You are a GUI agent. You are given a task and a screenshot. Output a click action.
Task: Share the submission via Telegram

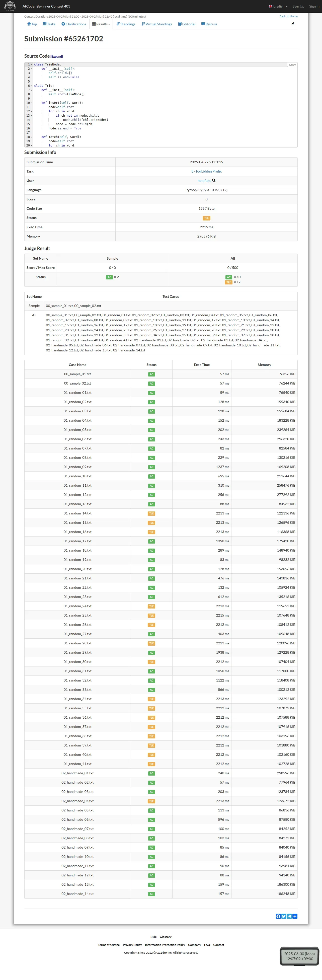click(289, 916)
